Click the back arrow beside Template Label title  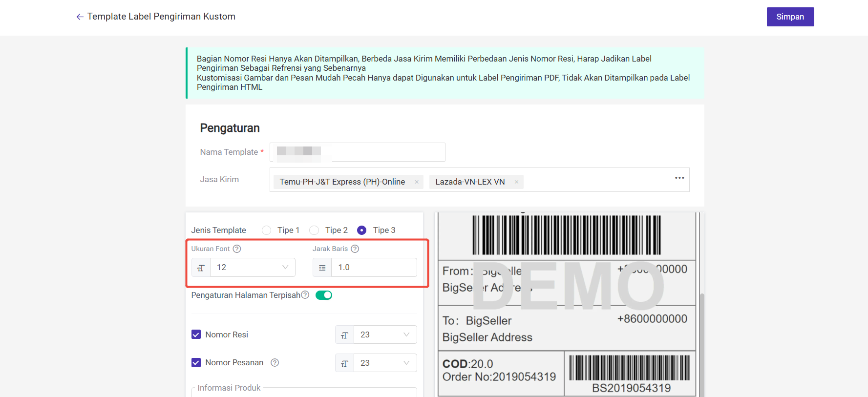coord(80,17)
